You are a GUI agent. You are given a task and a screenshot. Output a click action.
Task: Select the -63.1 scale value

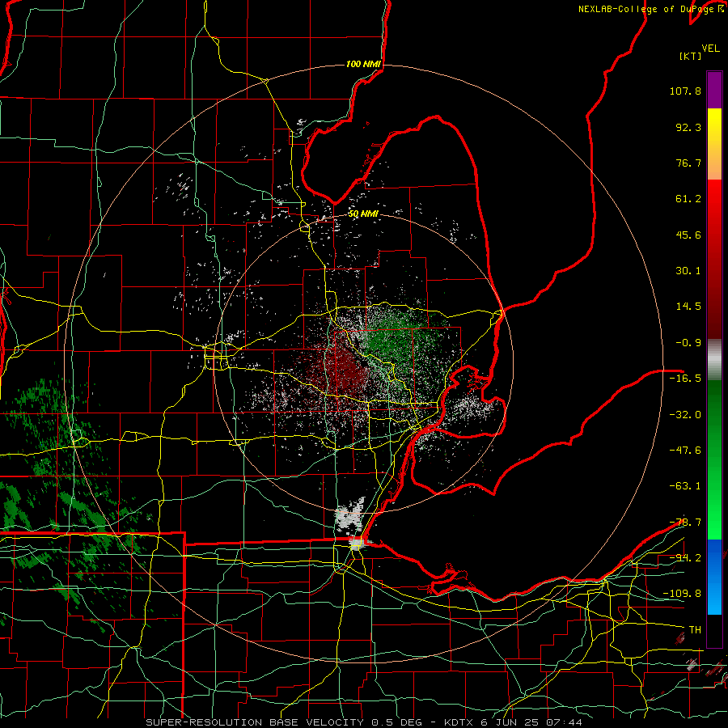tap(685, 486)
